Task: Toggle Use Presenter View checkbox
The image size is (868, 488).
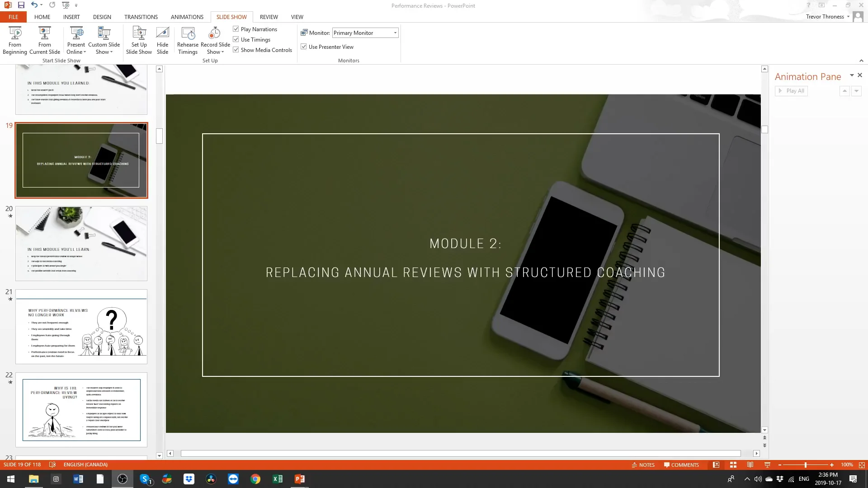Action: click(304, 47)
